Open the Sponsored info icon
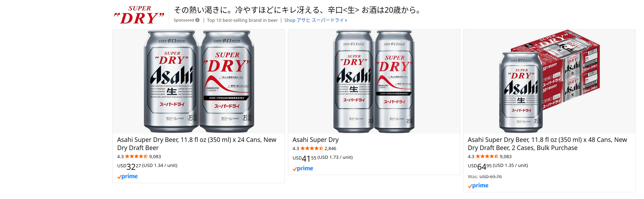The height and width of the screenshot is (199, 644). coord(197,20)
